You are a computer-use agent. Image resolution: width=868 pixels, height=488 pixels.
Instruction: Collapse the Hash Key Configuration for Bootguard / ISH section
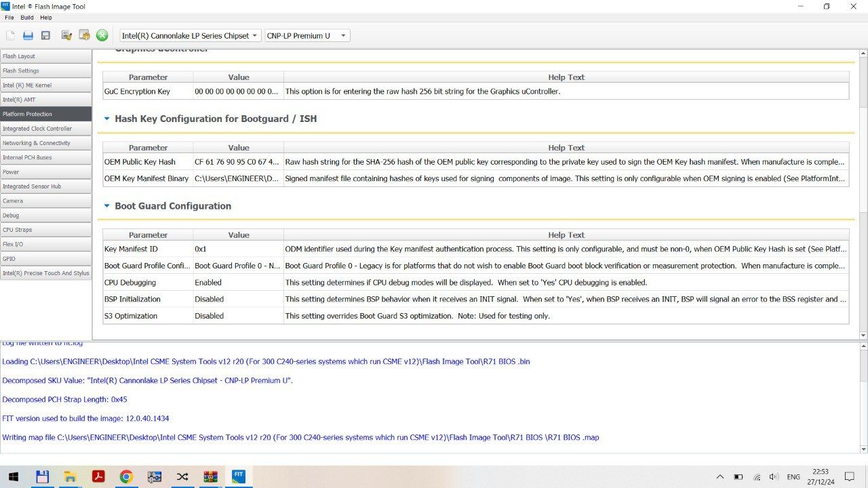click(x=106, y=119)
